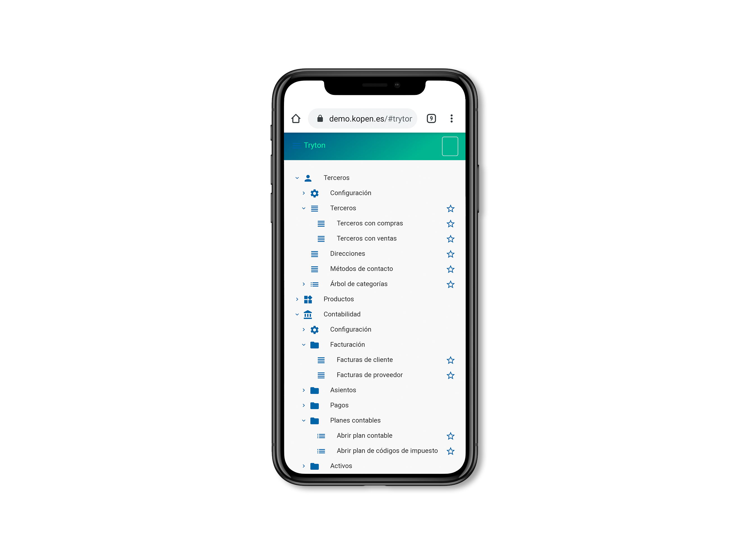Viewport: 747px width, 560px height.
Task: Expand the Árbol de categorías item
Action: (x=302, y=285)
